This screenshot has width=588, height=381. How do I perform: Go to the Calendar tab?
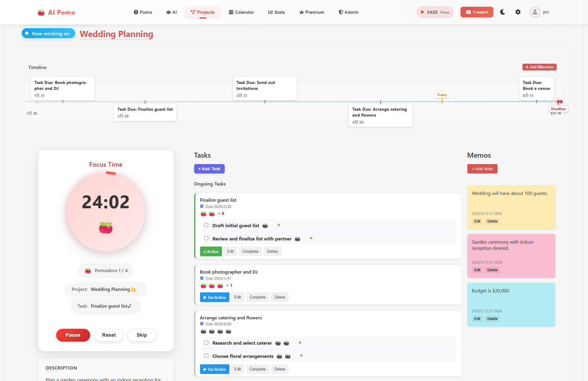(x=241, y=12)
